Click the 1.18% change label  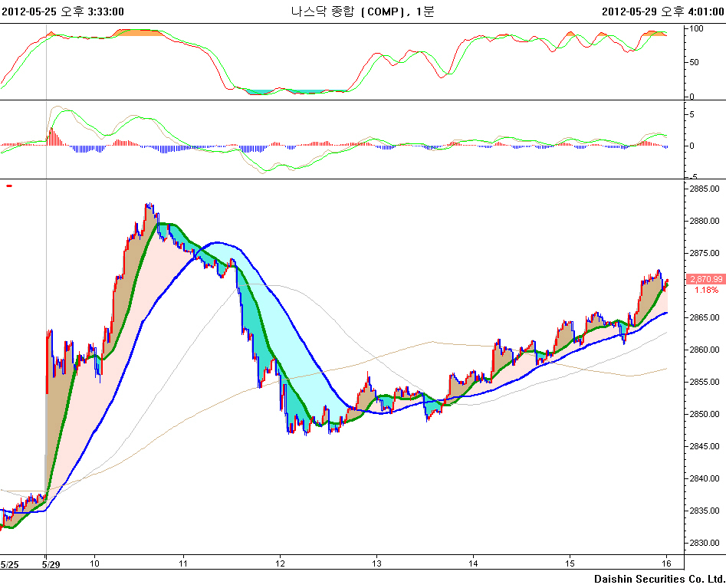(705, 290)
